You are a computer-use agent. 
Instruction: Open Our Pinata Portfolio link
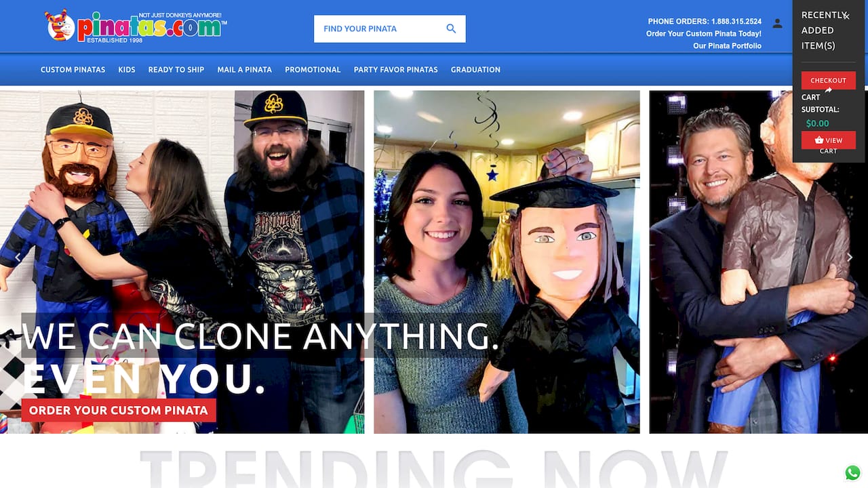click(x=727, y=46)
